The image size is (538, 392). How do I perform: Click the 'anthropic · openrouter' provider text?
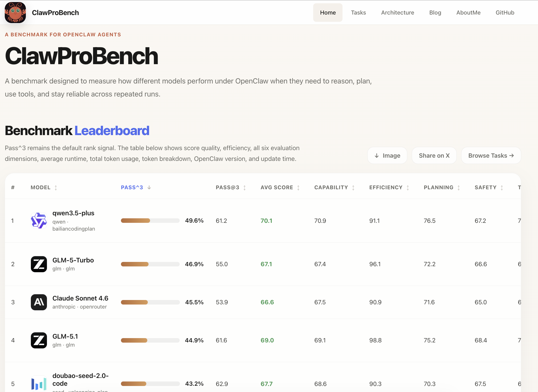coord(80,307)
